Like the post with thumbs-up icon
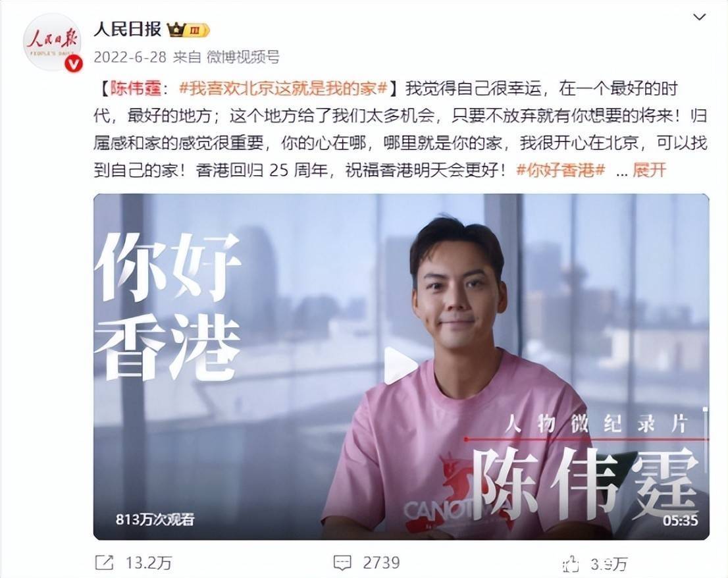 [x=571, y=564]
